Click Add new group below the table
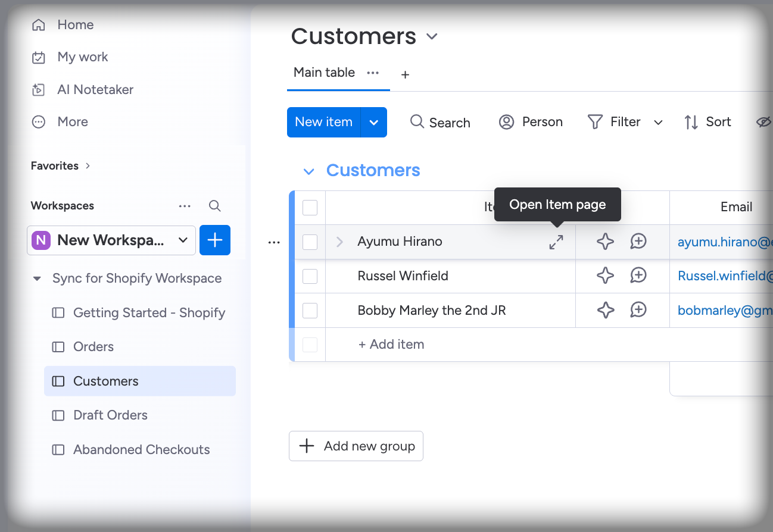The image size is (773, 532). (x=356, y=446)
